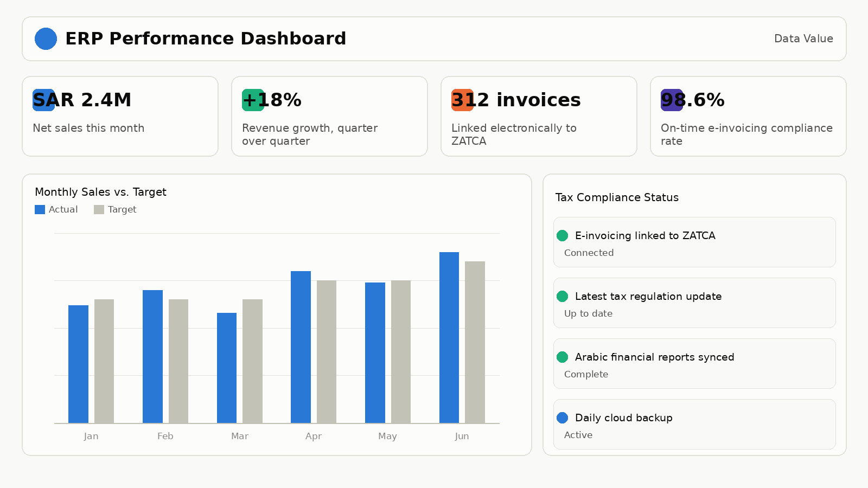Click the Jun axis label
The height and width of the screenshot is (488, 868).
pos(462,436)
